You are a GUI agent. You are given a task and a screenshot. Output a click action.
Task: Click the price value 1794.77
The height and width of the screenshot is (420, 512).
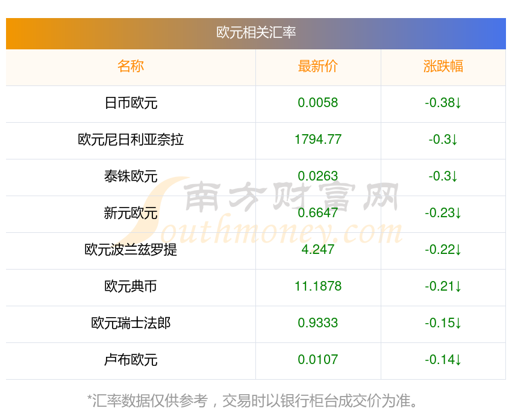[x=317, y=140]
